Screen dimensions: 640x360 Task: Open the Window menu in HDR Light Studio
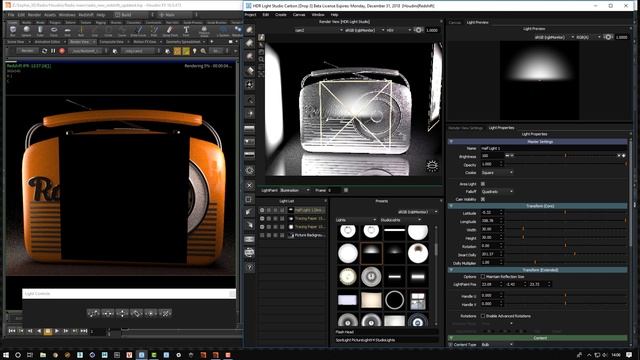tap(318, 15)
